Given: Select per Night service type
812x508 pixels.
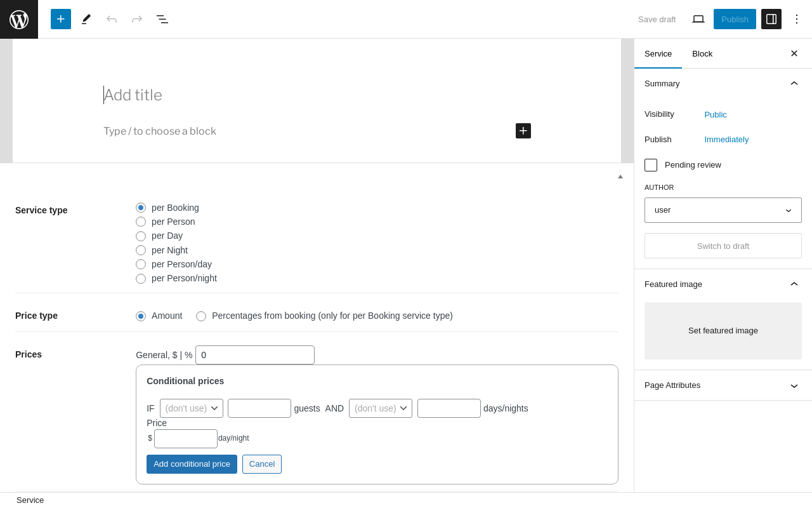Looking at the screenshot, I should click(141, 250).
